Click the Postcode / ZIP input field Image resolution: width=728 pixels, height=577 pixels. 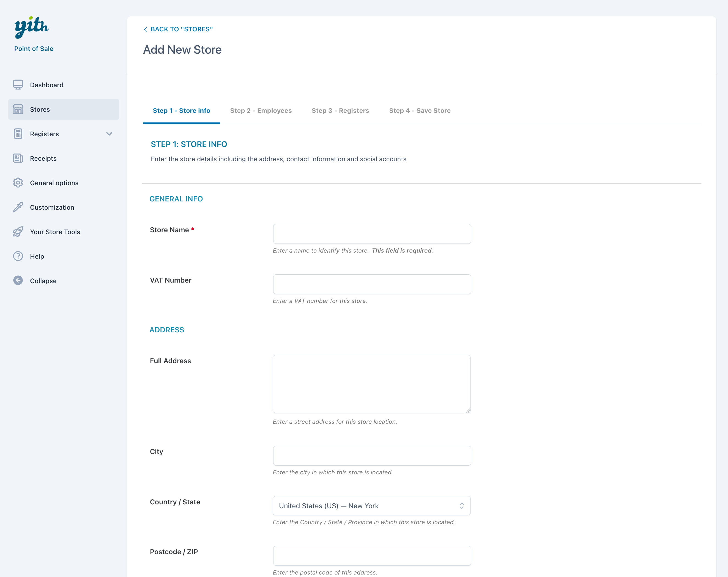(372, 555)
